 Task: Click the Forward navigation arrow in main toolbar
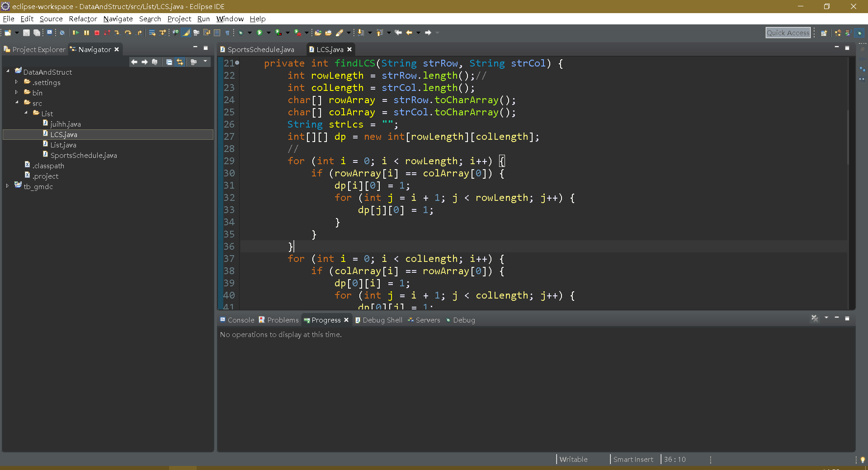click(x=428, y=33)
